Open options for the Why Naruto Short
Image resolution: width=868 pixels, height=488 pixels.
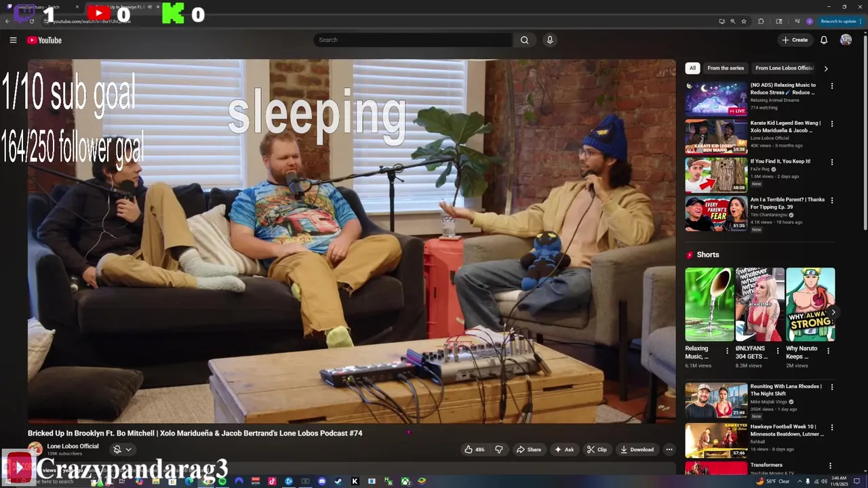tap(828, 351)
